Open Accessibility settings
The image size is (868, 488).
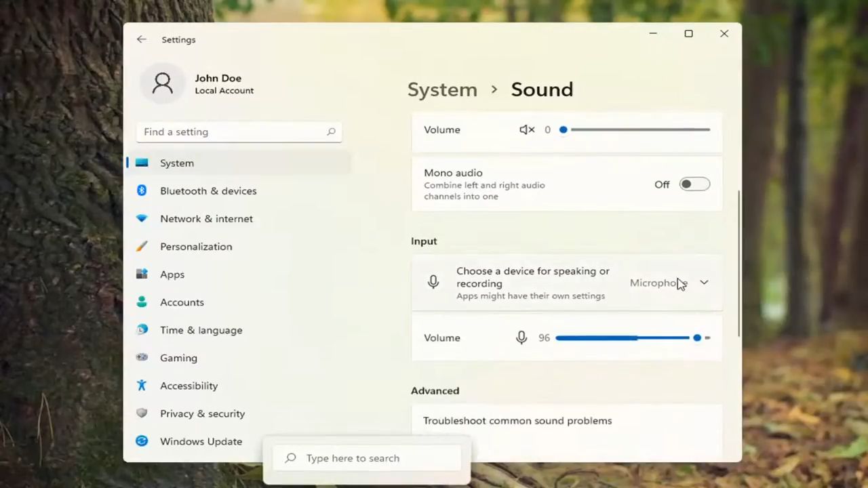coord(189,385)
